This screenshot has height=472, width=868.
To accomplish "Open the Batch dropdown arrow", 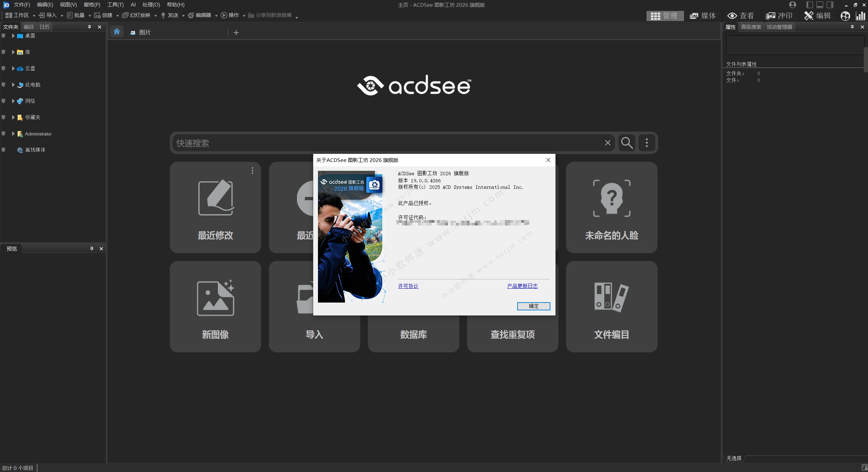I will click(x=90, y=16).
